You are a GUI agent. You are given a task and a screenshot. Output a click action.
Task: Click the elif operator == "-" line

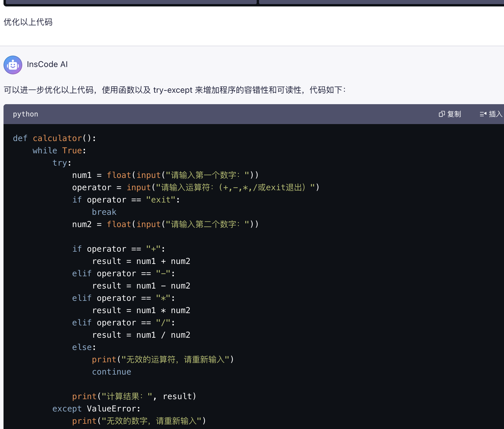point(124,273)
